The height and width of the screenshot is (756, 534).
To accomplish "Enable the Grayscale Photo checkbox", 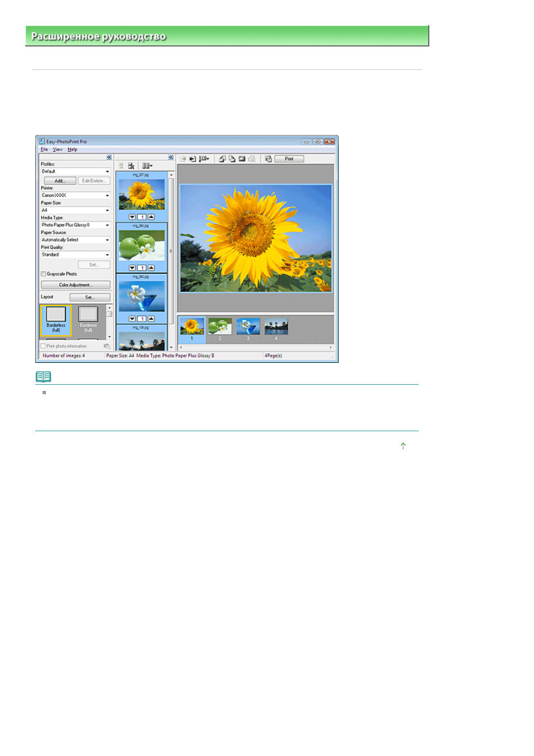I will (43, 274).
